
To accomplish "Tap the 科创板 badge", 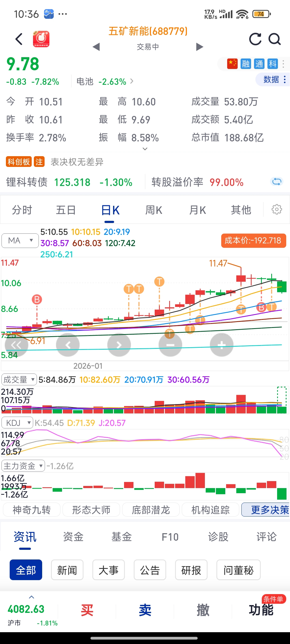I will pos(19,162).
